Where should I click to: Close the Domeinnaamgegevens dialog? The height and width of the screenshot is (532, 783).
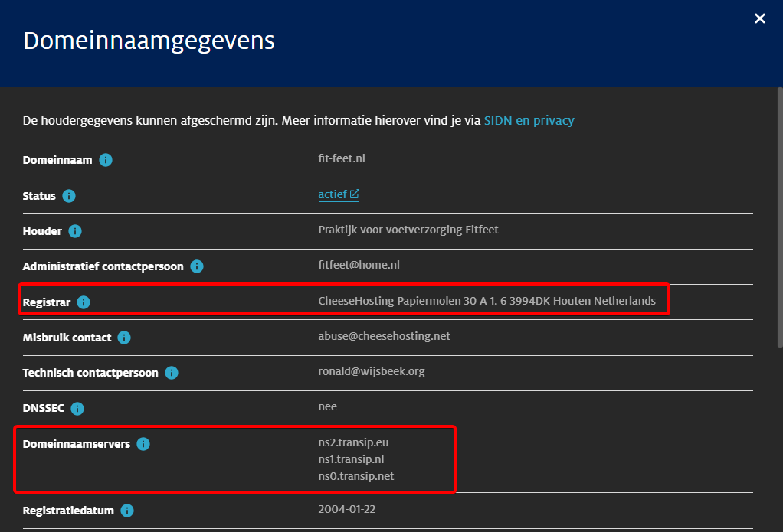759,18
